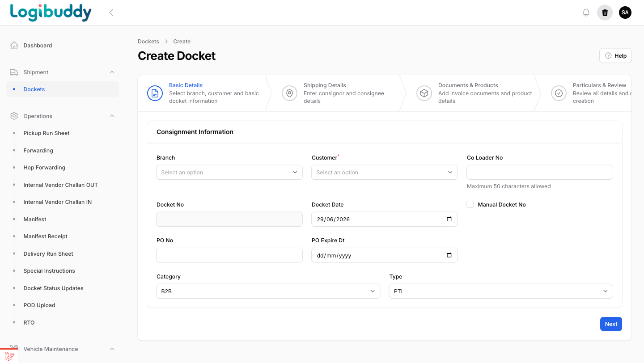Open the Branch dropdown
The height and width of the screenshot is (363, 644).
click(229, 173)
